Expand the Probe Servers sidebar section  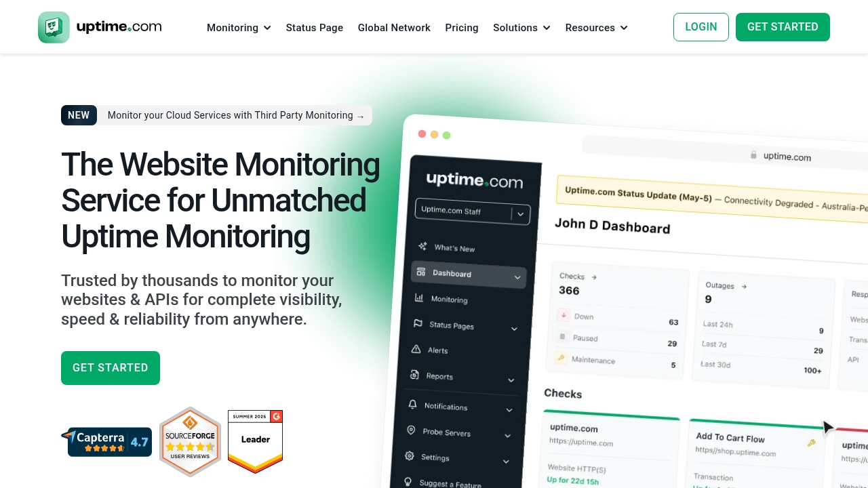pyautogui.click(x=507, y=436)
